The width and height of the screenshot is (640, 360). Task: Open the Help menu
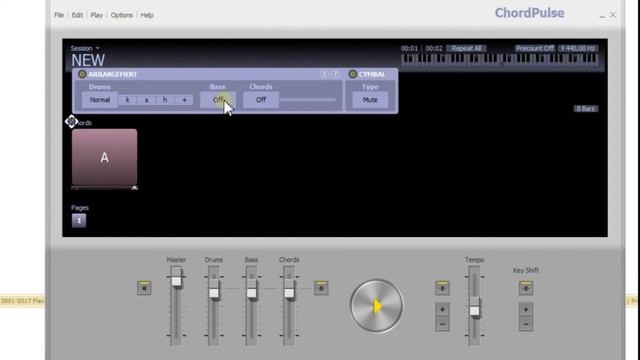coord(147,15)
